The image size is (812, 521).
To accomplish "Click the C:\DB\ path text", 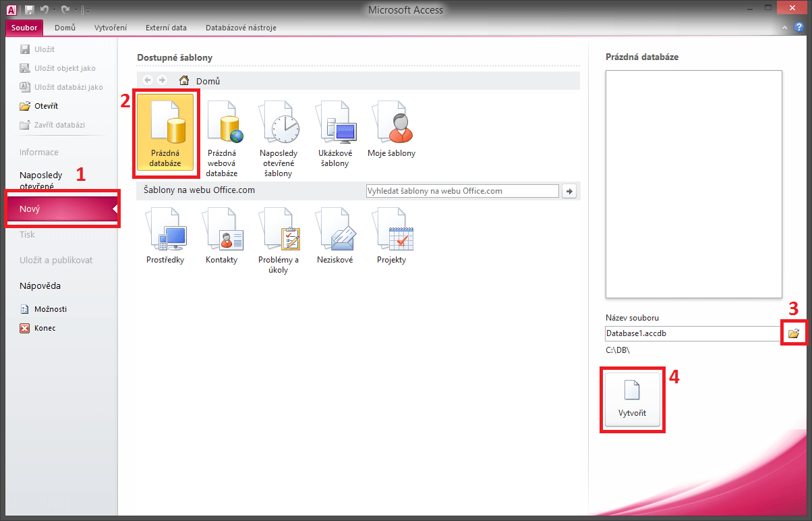I will tap(617, 350).
